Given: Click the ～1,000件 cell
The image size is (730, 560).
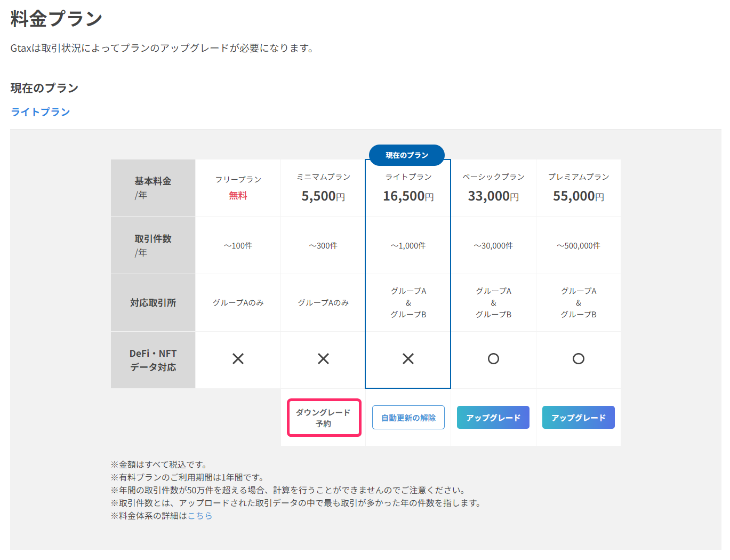Looking at the screenshot, I should point(408,246).
